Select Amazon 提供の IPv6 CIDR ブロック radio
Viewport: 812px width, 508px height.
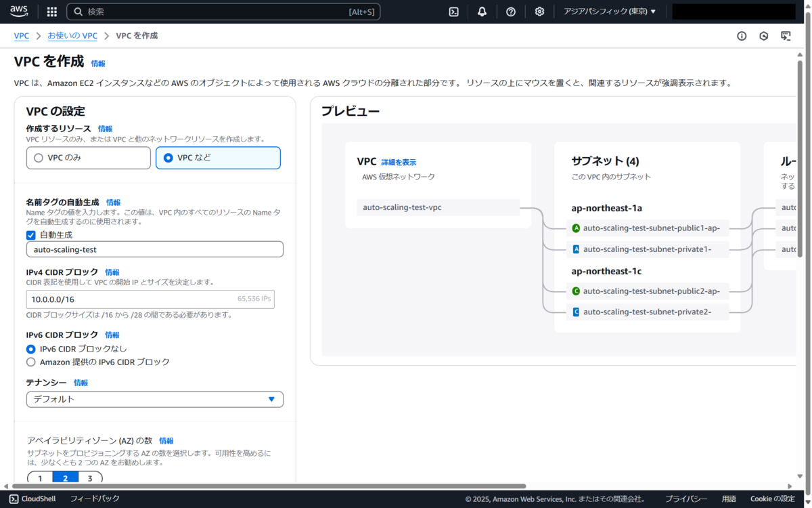(30, 362)
